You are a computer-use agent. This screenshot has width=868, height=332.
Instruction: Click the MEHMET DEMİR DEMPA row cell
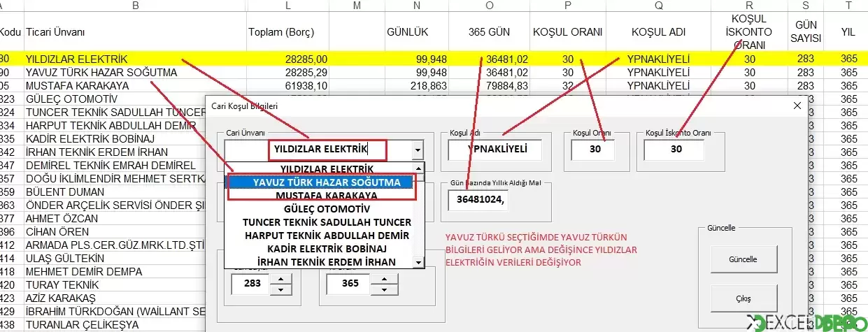pos(114,271)
